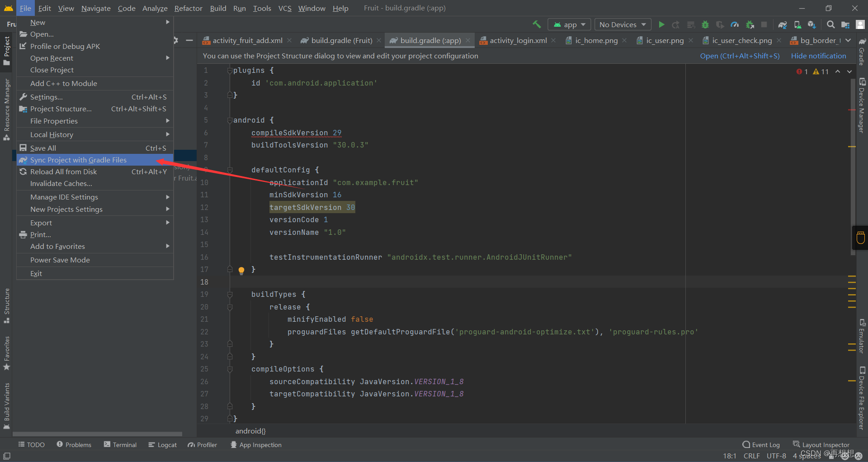Open the Refactor menu
The height and width of the screenshot is (462, 868).
click(x=188, y=8)
